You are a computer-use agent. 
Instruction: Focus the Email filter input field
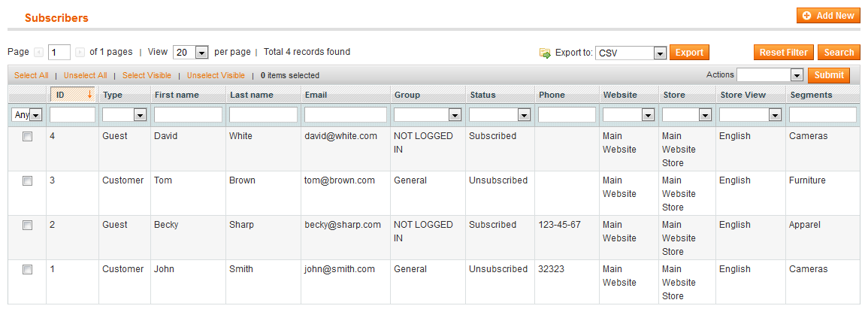pos(346,115)
